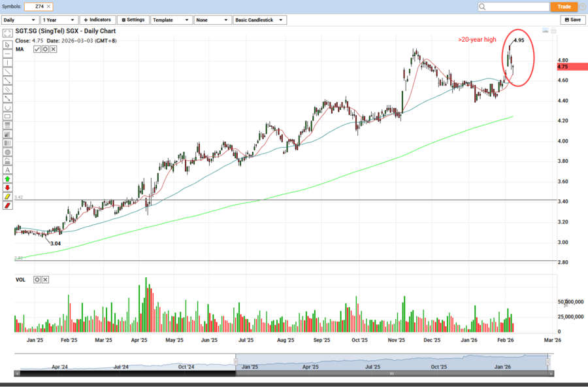Expand the 1 Year range dropdown
The height and width of the screenshot is (387, 588).
[58, 20]
